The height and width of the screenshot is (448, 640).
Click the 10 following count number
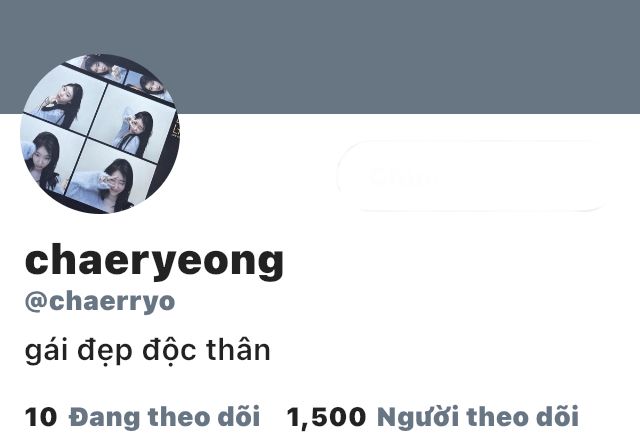click(x=41, y=417)
